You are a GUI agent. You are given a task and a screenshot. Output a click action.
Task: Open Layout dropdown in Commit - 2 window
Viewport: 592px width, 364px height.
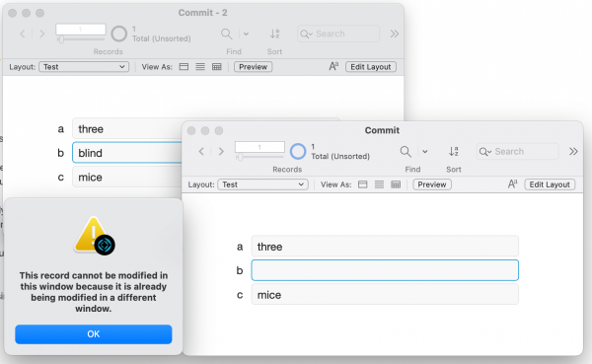click(84, 67)
